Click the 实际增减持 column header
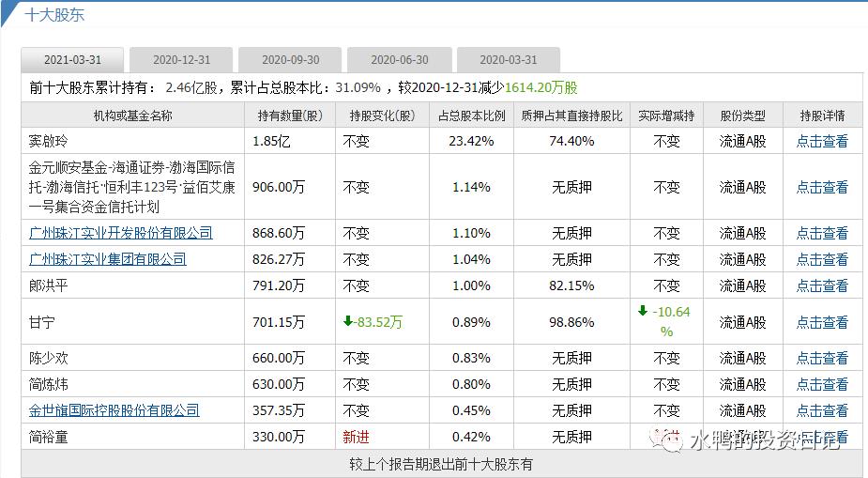 click(x=666, y=116)
